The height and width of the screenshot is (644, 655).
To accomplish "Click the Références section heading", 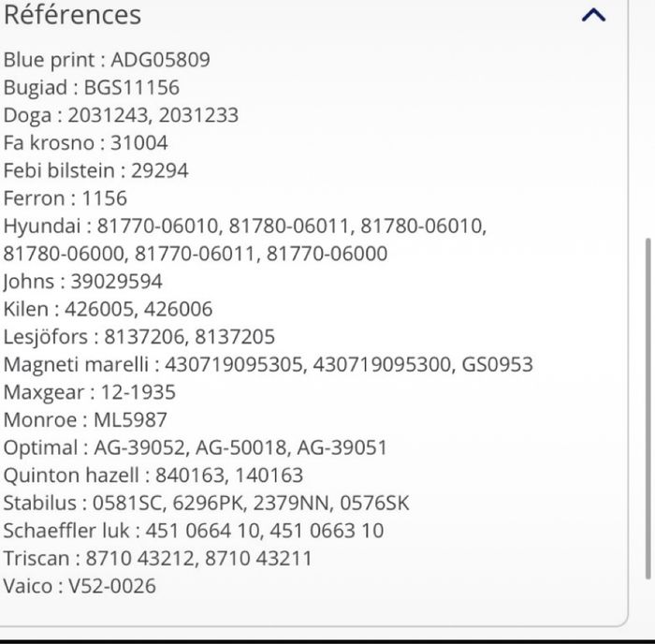I will pyautogui.click(x=73, y=15).
